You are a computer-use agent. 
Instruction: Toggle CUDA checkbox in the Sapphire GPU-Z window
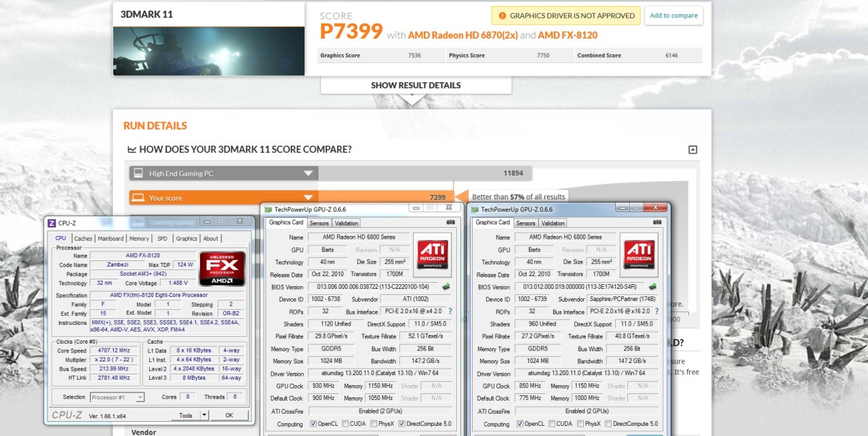point(552,424)
